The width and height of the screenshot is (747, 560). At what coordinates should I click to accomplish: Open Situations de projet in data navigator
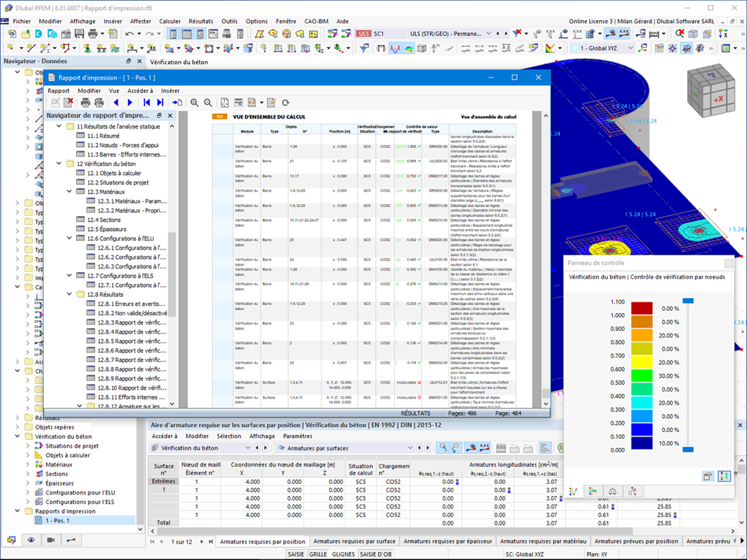pos(72,446)
